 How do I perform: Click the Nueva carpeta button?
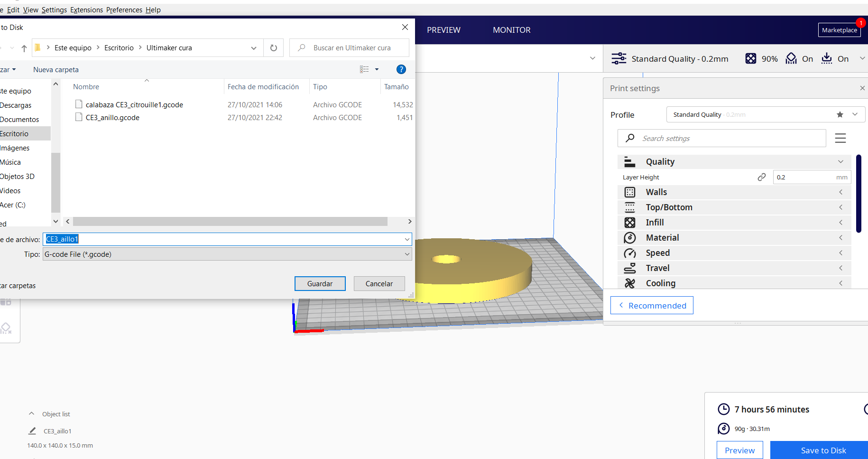click(56, 69)
